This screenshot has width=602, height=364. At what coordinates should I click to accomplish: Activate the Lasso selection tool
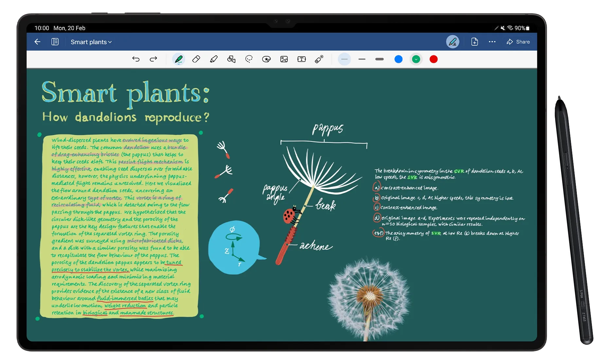tap(249, 59)
